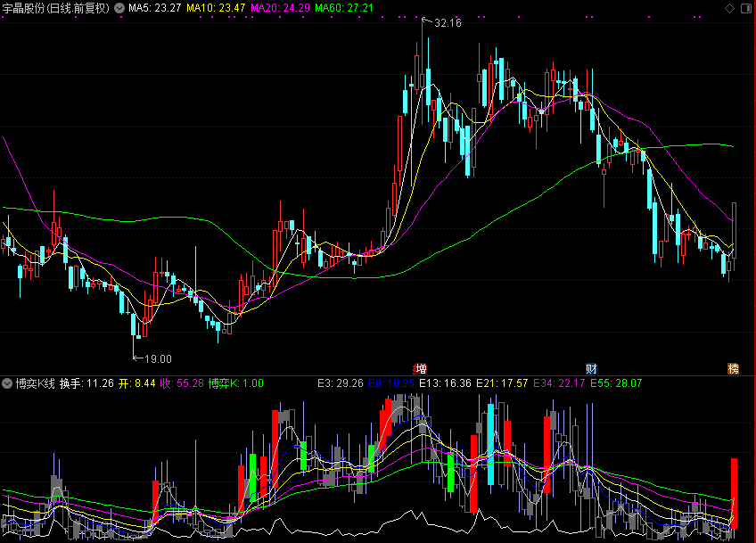This screenshot has width=756, height=543.
Task: Click the E3: 29.26 label
Action: [x=341, y=383]
